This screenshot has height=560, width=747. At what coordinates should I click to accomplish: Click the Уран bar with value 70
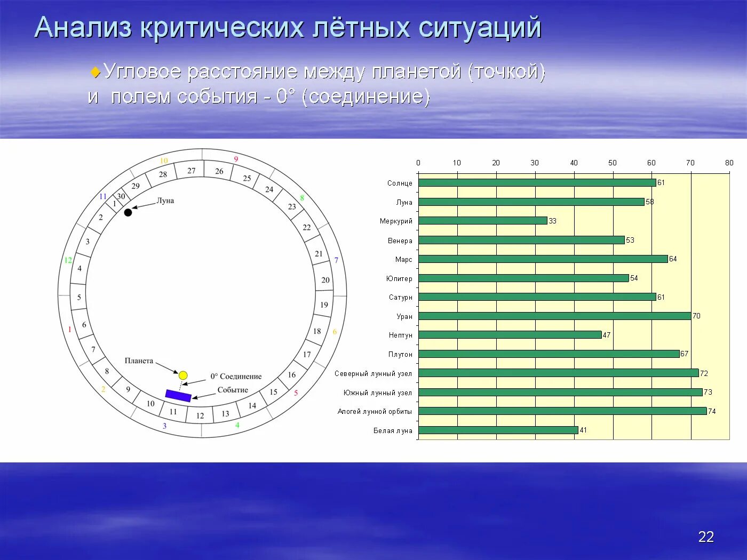coord(555,316)
